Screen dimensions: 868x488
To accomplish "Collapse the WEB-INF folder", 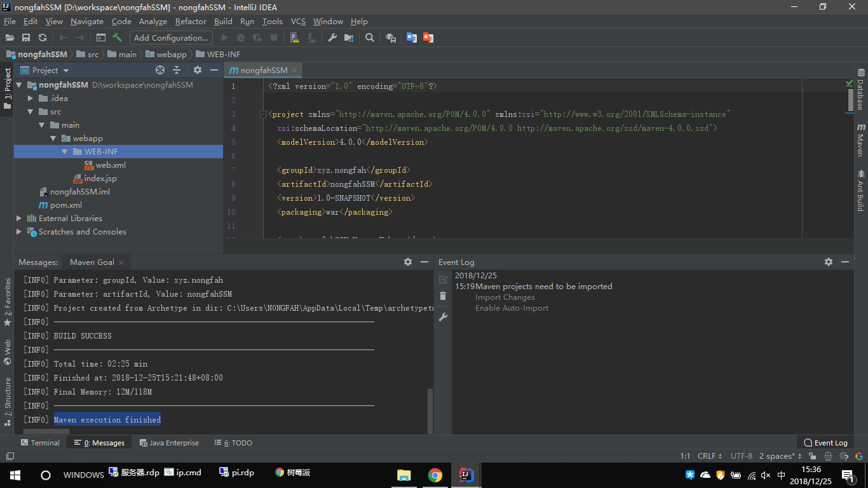I will pyautogui.click(x=65, y=152).
